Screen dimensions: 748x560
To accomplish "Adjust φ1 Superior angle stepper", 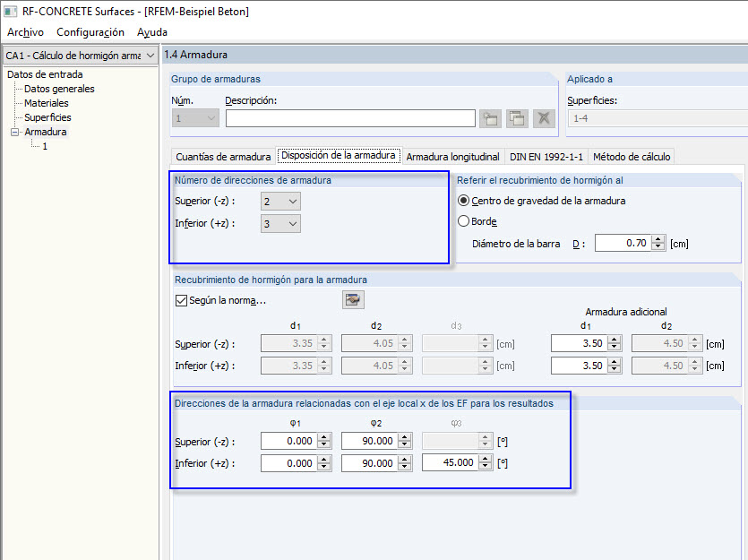I will pos(324,441).
